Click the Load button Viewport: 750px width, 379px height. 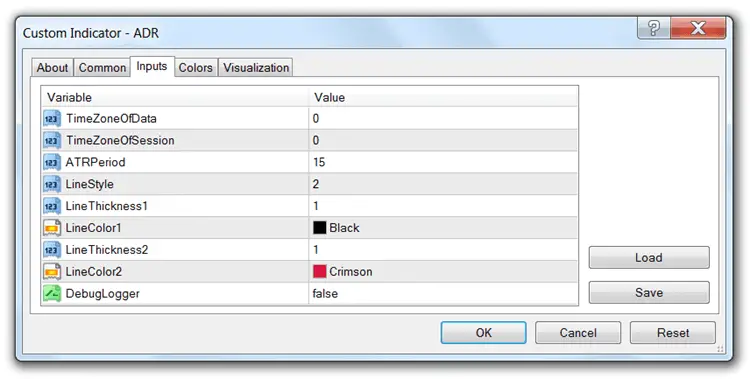pyautogui.click(x=649, y=257)
